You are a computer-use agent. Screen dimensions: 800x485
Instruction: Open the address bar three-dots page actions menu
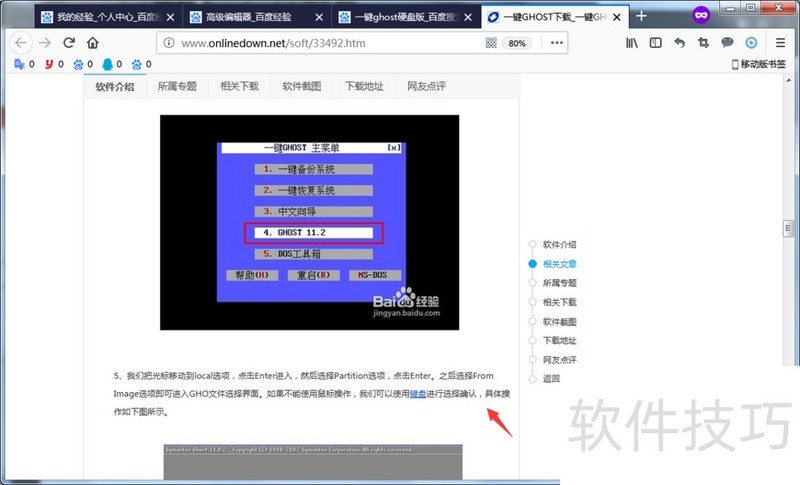[x=556, y=43]
